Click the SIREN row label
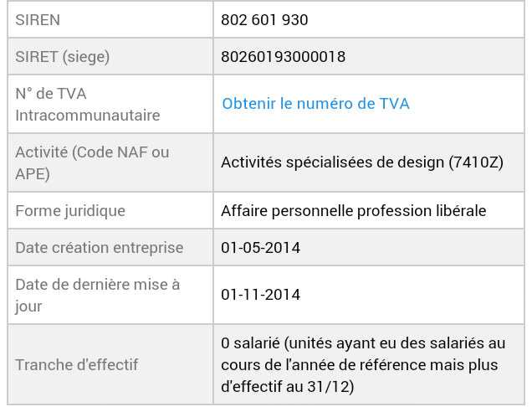Screen dimensions: 532x407 pos(38,20)
